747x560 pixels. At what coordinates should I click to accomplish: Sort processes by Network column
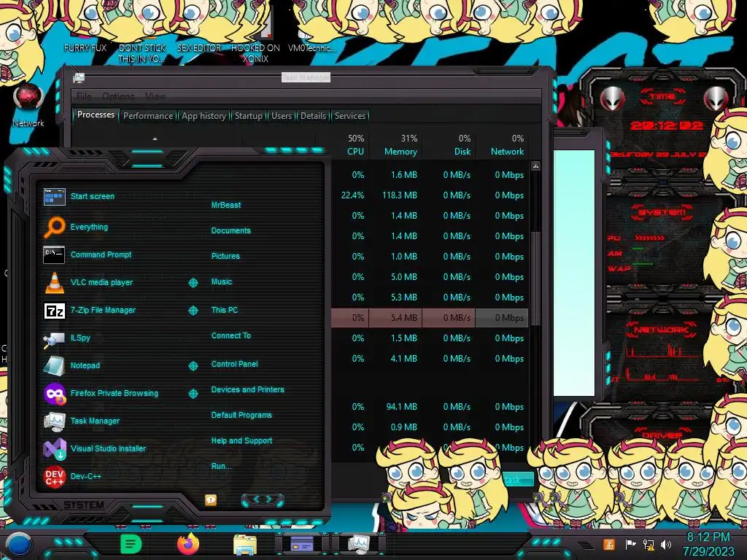pyautogui.click(x=507, y=145)
